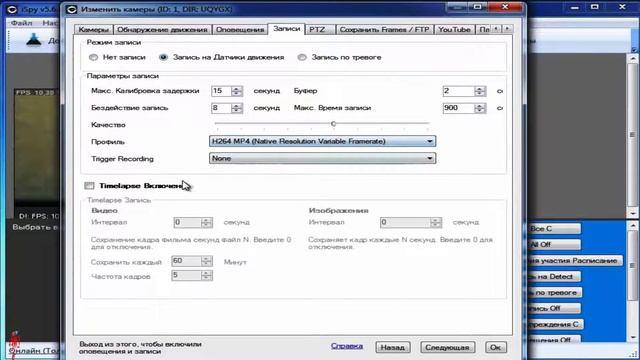Click the 'Частота кадров' value field
Viewport: 640px width, 360px height.
click(192, 276)
